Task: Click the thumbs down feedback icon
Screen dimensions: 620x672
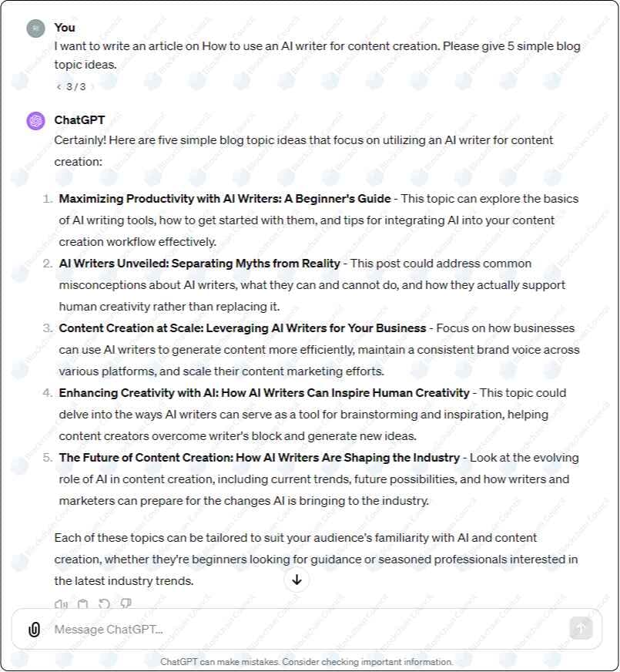Action: click(126, 604)
